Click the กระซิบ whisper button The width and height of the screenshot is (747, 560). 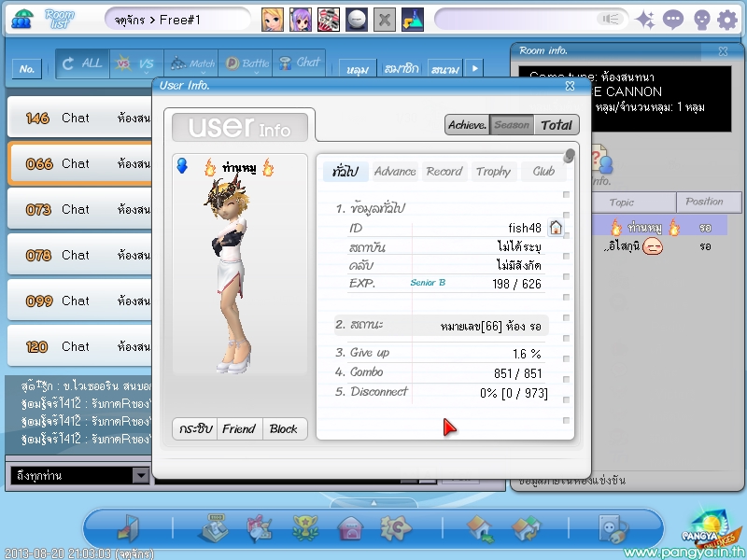point(195,428)
